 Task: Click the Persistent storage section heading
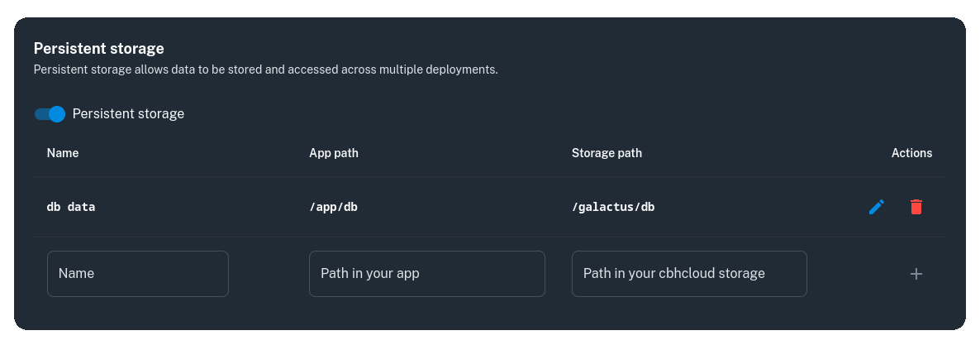(x=98, y=48)
